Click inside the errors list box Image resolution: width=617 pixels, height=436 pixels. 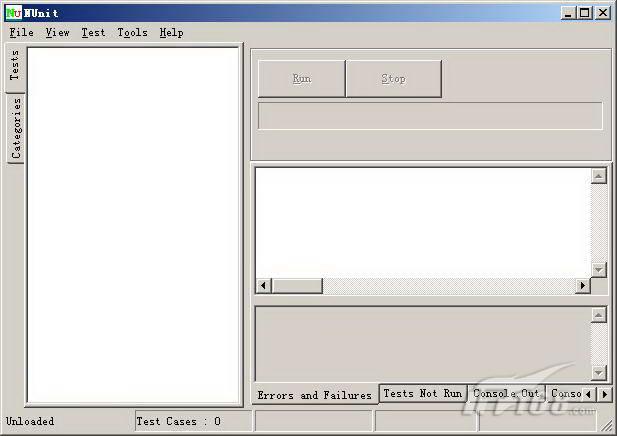coord(423,223)
